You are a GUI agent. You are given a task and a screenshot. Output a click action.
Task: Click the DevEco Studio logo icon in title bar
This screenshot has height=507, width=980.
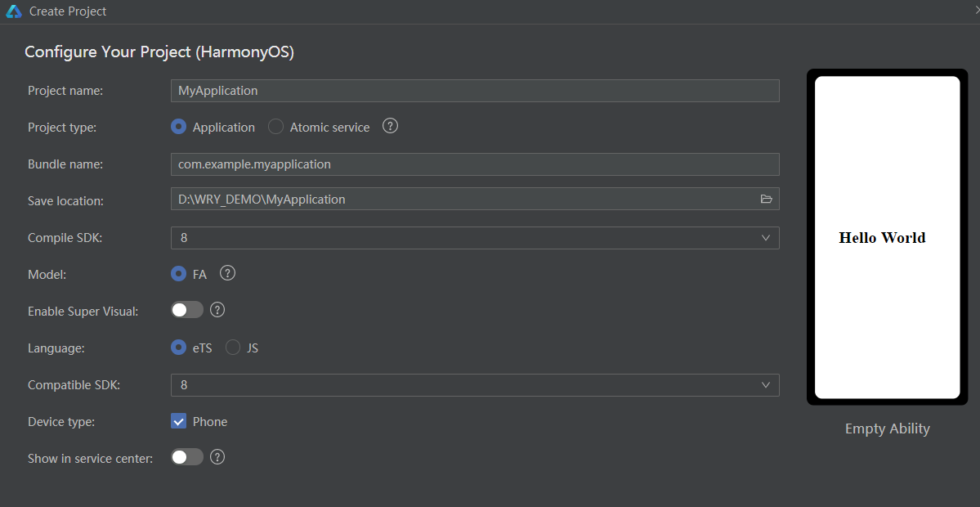pos(14,11)
